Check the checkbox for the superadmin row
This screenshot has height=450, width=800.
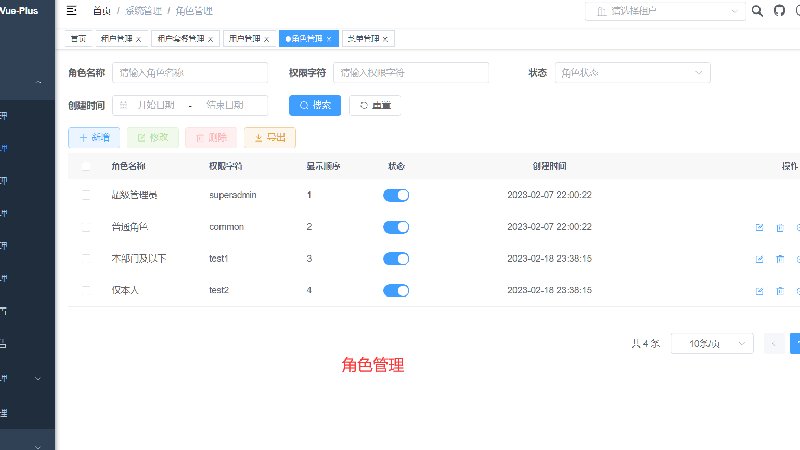(86, 195)
